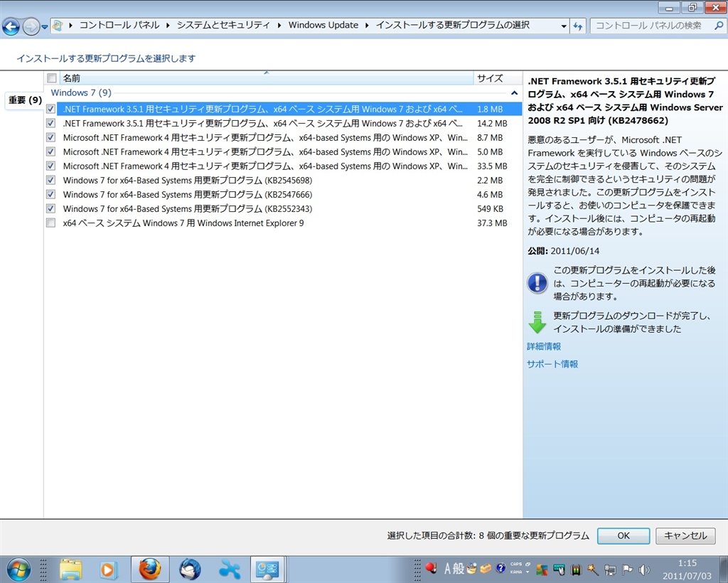Viewport: 728px width, 583px height.
Task: Open the Action Center flag icon
Action: click(627, 569)
